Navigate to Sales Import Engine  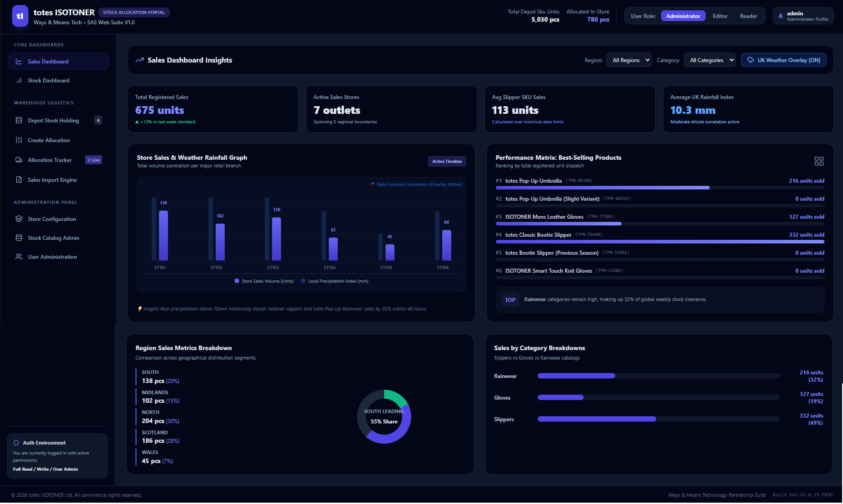tap(59, 180)
